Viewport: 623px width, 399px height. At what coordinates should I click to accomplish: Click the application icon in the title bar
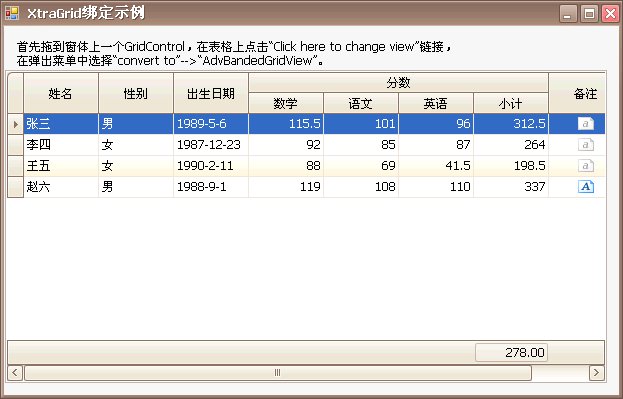12,14
